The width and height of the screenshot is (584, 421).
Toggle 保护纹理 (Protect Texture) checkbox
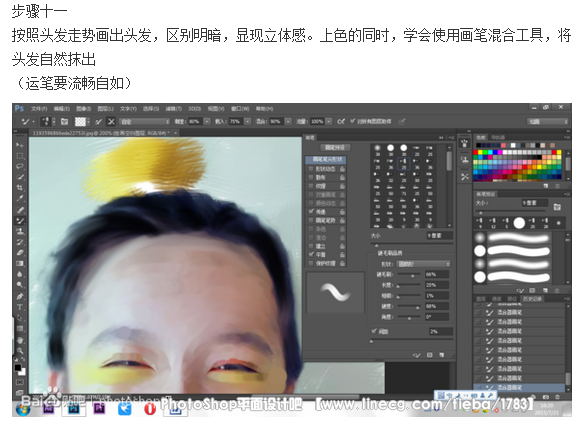pos(311,263)
